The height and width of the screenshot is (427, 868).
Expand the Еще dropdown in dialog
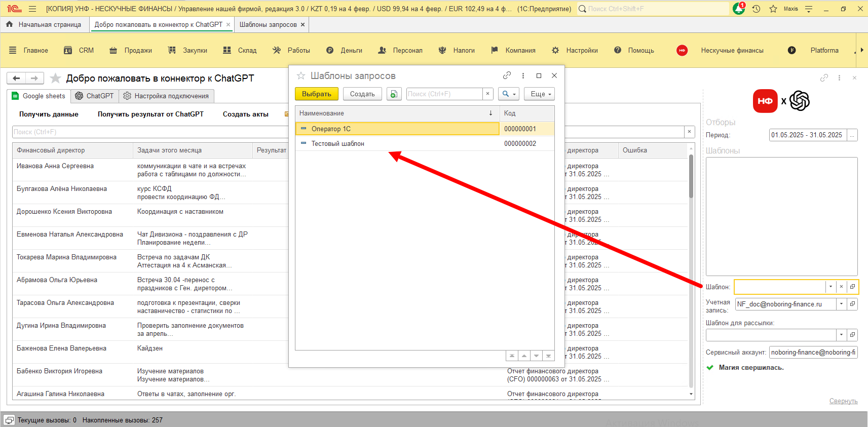coord(541,94)
